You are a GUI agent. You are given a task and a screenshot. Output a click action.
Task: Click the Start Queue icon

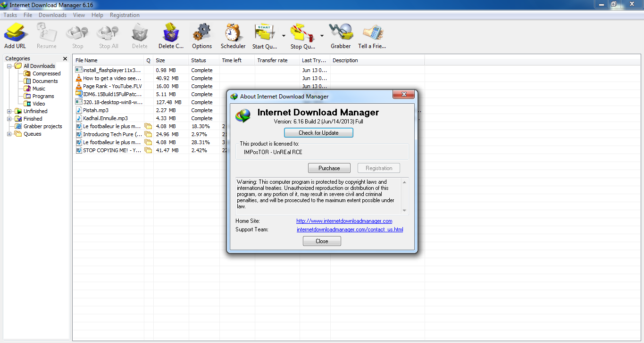265,36
